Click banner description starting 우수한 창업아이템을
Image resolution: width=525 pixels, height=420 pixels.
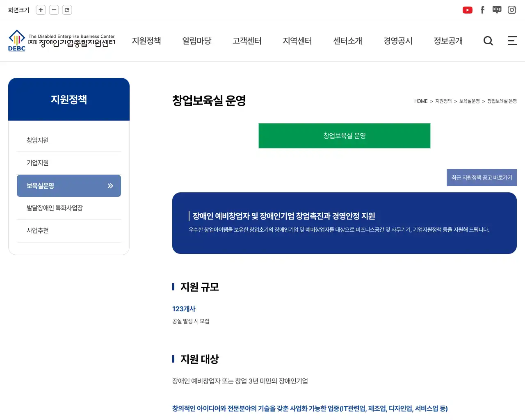click(339, 230)
